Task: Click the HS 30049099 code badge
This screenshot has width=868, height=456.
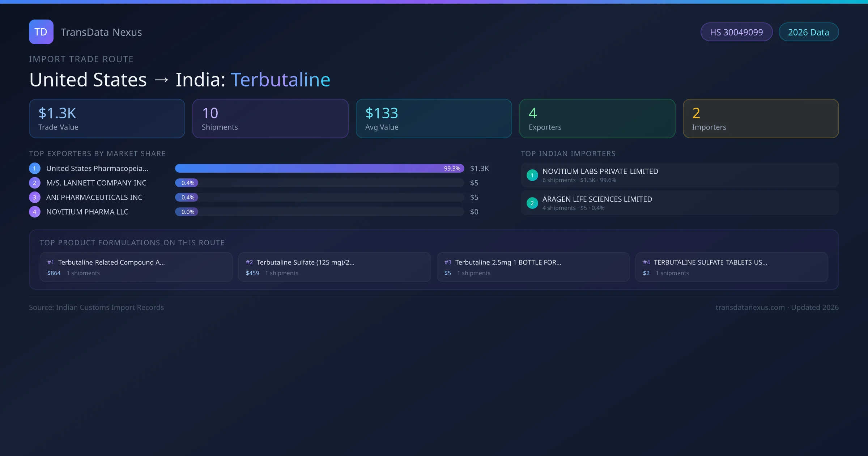Action: click(x=736, y=32)
